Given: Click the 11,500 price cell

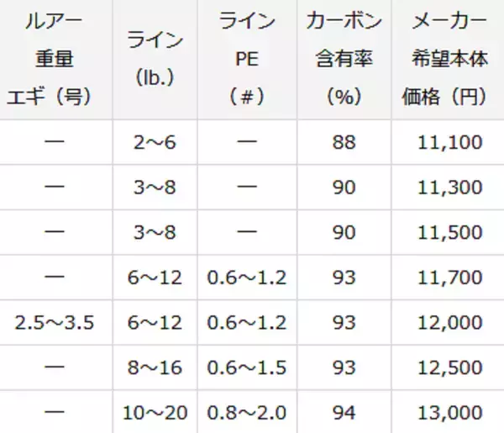Looking at the screenshot, I should coord(449,232).
